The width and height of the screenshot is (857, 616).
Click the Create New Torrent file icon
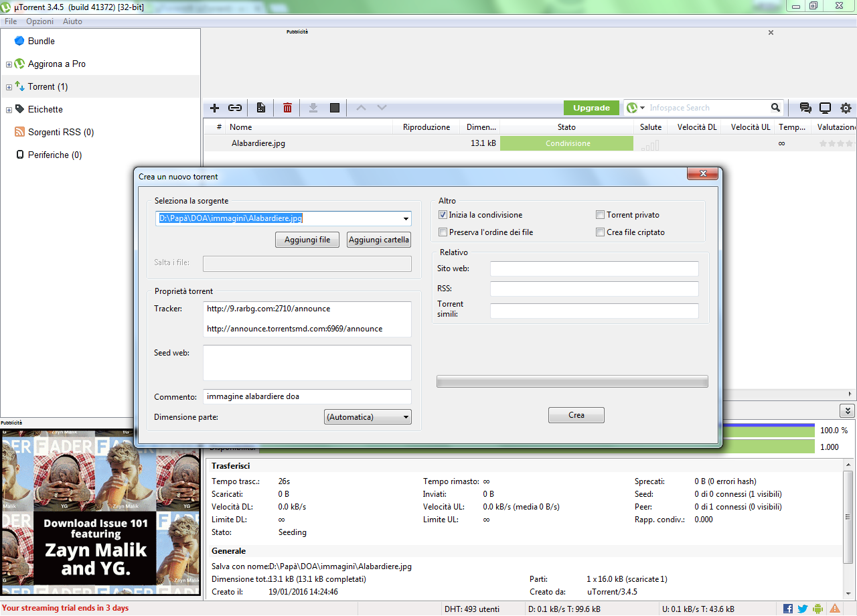click(x=261, y=108)
